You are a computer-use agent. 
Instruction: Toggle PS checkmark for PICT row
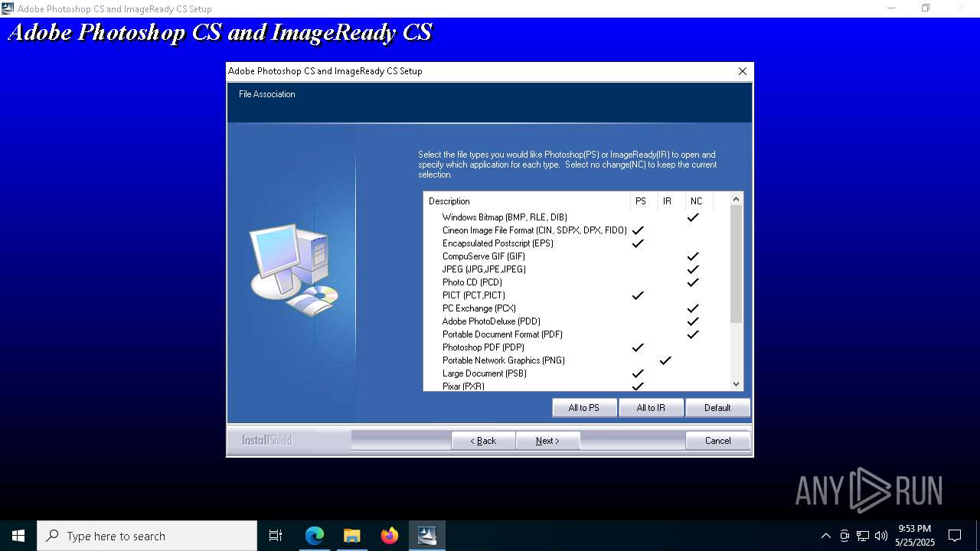point(638,295)
